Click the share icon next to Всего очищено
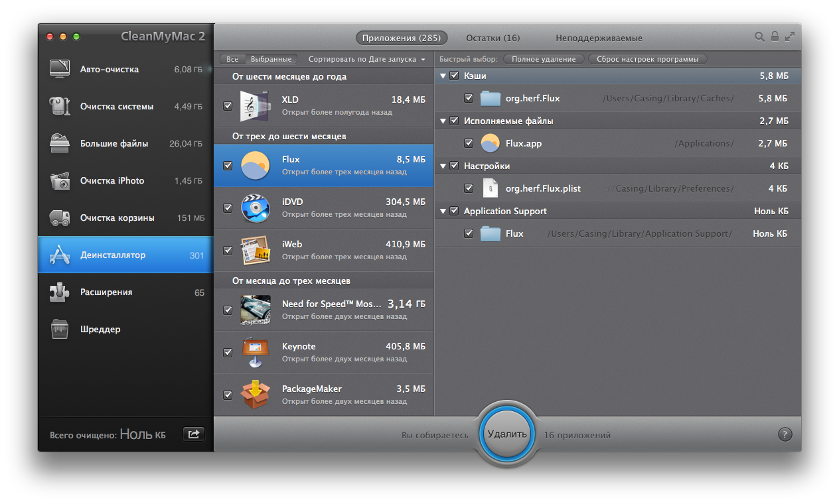The width and height of the screenshot is (839, 504). pyautogui.click(x=194, y=434)
